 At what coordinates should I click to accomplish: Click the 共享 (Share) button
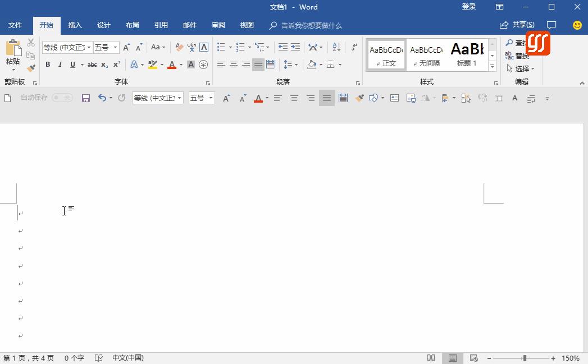click(517, 25)
